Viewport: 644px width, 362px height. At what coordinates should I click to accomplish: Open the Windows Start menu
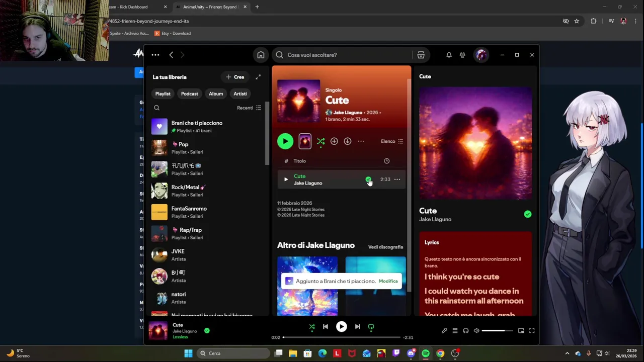click(x=188, y=353)
